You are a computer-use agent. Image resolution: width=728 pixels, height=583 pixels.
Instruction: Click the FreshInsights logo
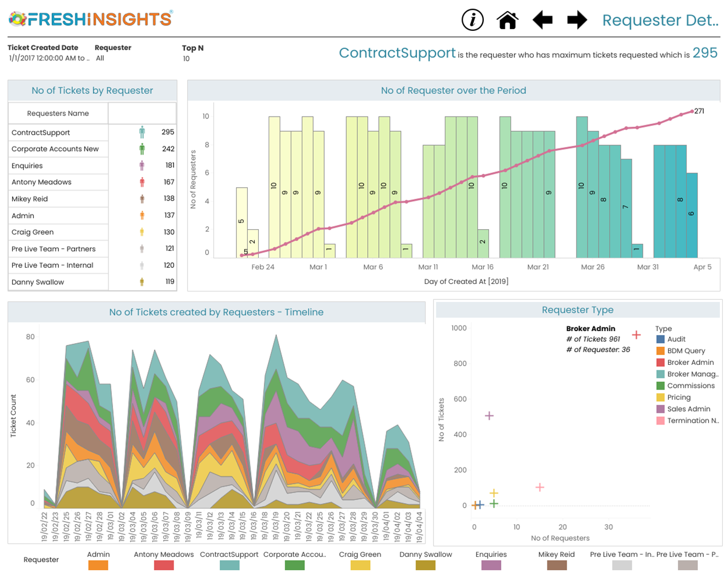tap(91, 19)
